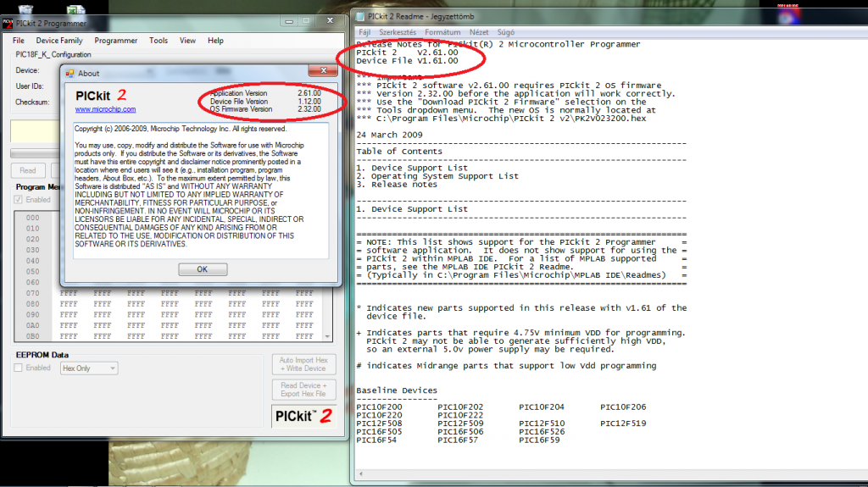Click program memory scrollbar down arrow
The width and height of the screenshot is (868, 487).
pyautogui.click(x=328, y=336)
